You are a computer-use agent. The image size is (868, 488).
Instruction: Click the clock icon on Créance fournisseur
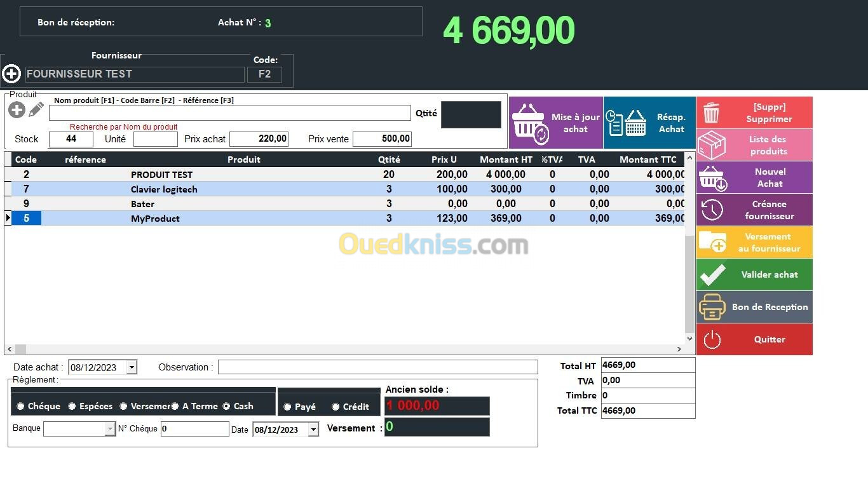pyautogui.click(x=712, y=210)
